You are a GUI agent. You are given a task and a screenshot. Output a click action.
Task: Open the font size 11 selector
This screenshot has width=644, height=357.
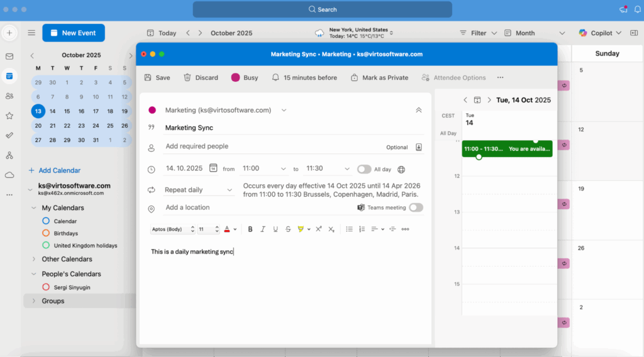(x=209, y=229)
